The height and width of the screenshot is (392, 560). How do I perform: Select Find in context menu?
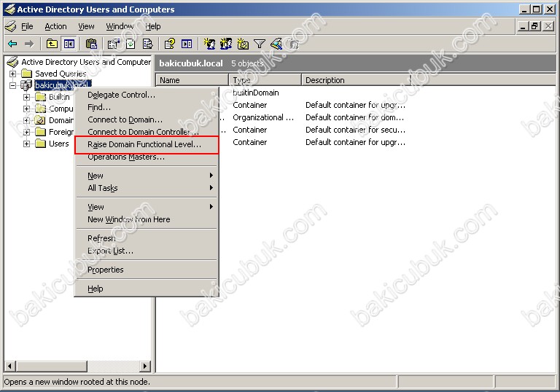coord(147,107)
